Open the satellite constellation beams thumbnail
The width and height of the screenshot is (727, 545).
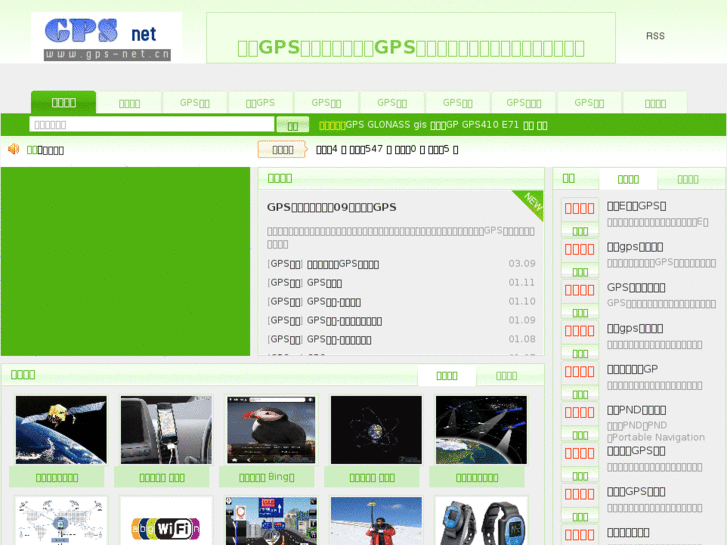click(481, 430)
